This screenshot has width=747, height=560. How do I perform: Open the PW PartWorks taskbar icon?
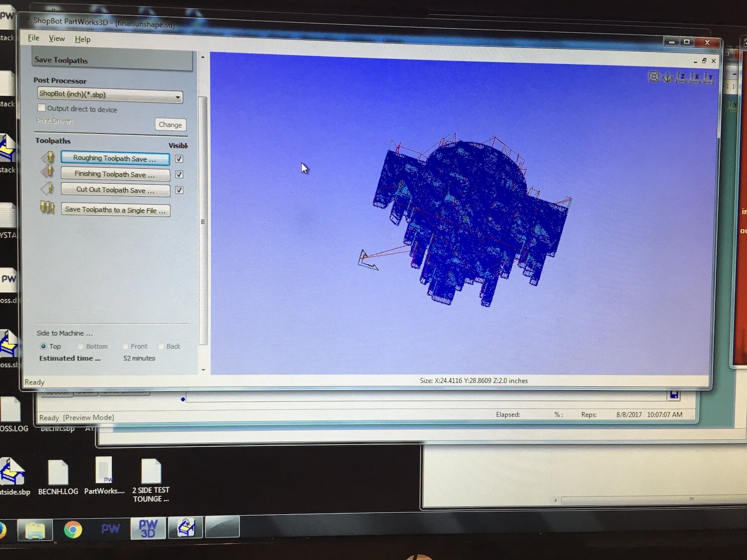click(x=111, y=529)
